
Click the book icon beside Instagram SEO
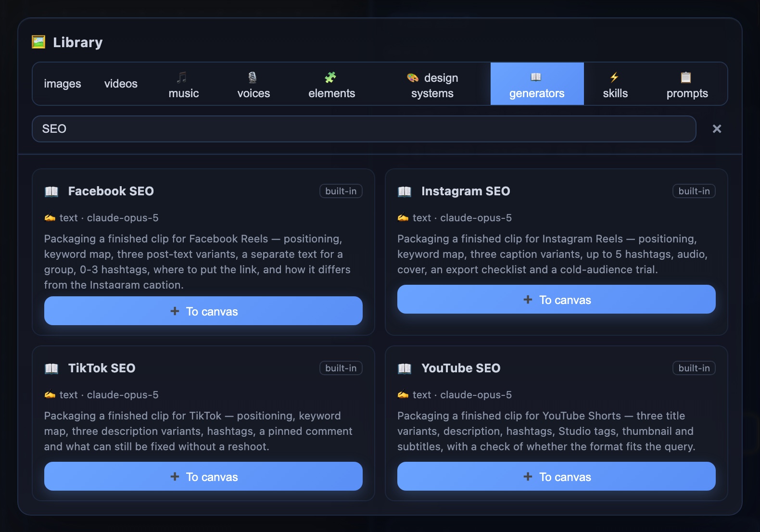(x=405, y=191)
